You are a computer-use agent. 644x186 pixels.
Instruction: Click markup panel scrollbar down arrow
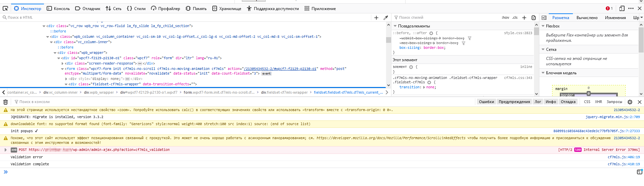point(388,85)
